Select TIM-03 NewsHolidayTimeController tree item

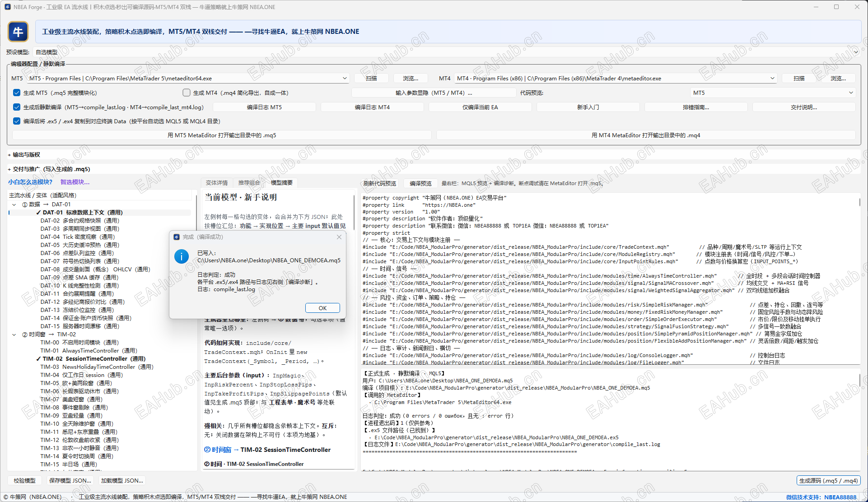97,367
